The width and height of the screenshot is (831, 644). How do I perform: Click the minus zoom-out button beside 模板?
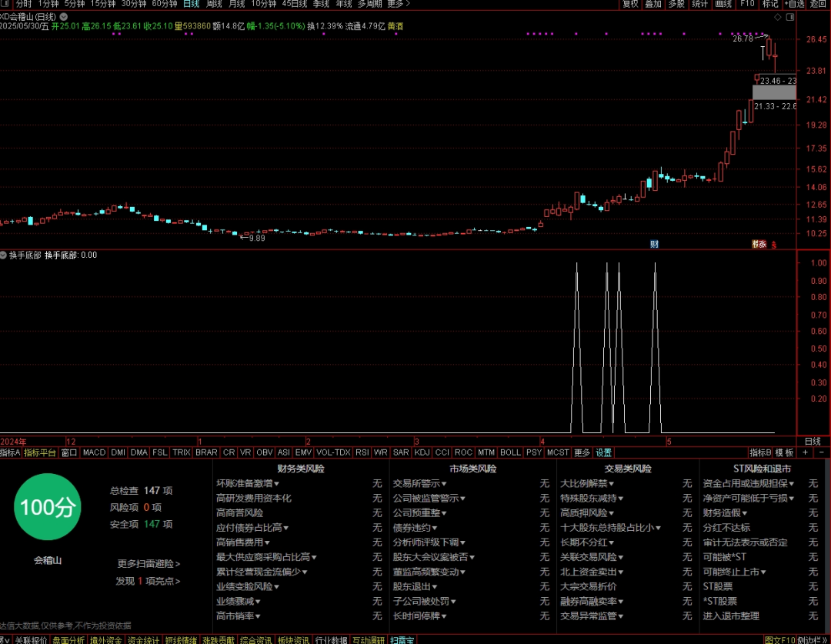pyautogui.click(x=822, y=452)
